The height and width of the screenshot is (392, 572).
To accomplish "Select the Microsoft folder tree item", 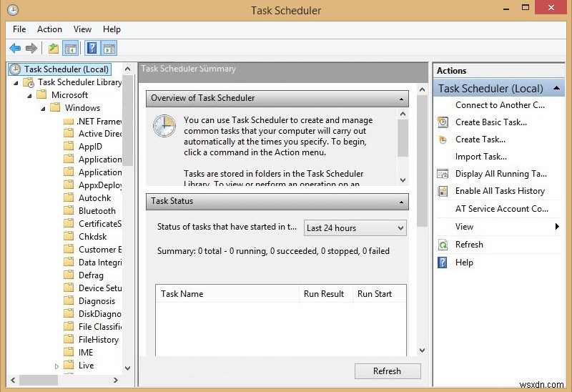I will click(69, 95).
